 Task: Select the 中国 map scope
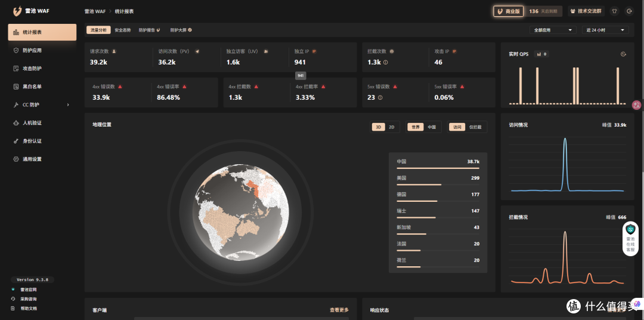(432, 127)
